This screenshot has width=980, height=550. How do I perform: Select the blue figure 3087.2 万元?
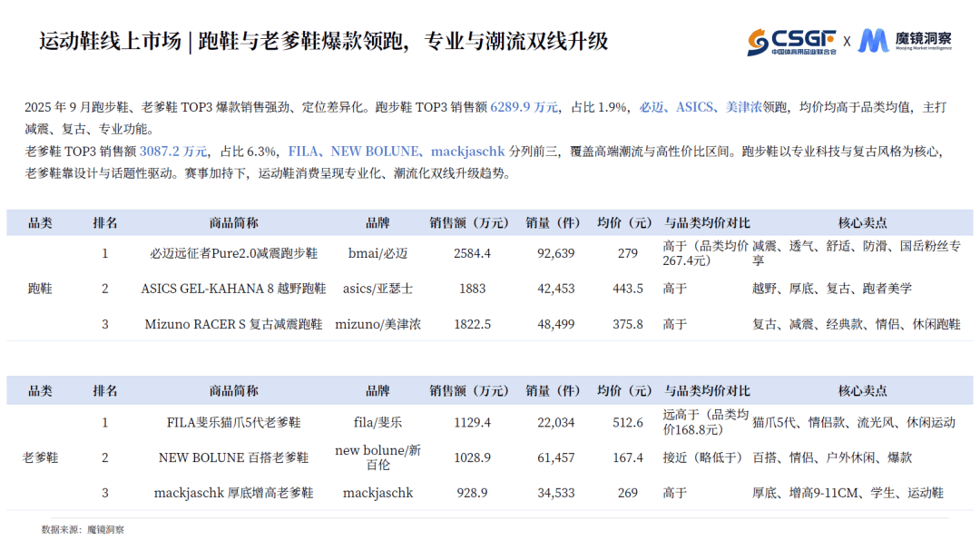click(173, 152)
